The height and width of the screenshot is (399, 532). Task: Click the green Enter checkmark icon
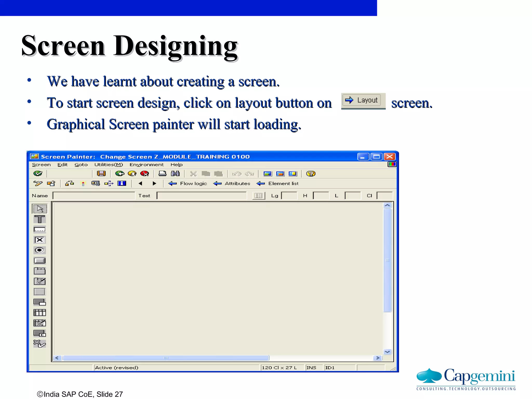38,174
